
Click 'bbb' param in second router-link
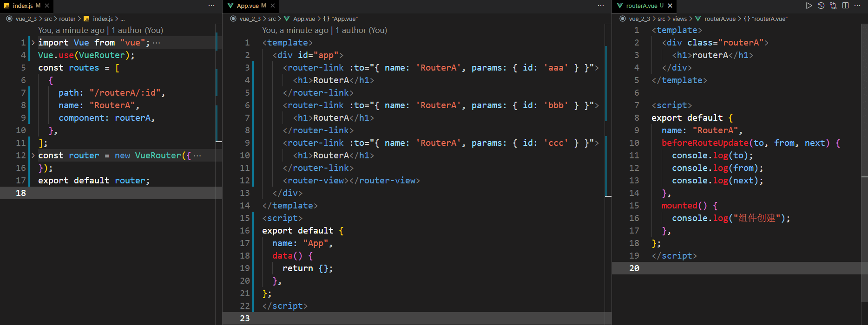[556, 105]
